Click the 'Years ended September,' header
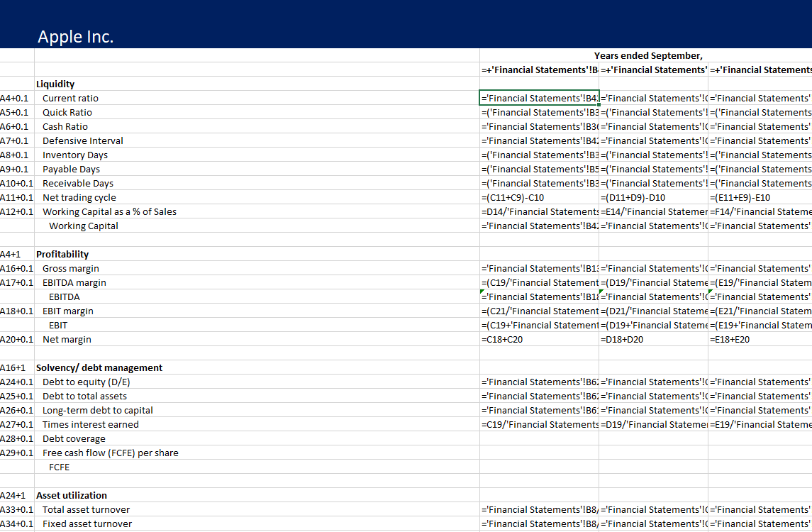 point(648,55)
